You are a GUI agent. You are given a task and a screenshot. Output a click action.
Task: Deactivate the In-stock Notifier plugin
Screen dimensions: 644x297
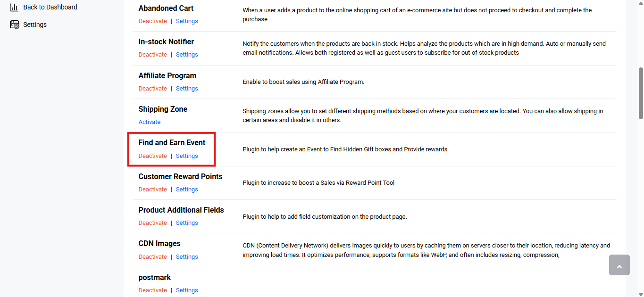tap(152, 55)
